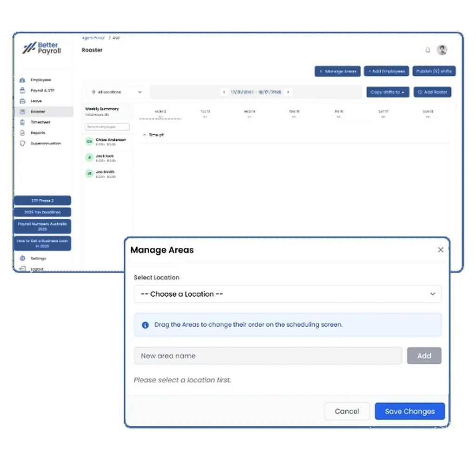
Task: Click the Settings gear icon
Action: (22, 258)
